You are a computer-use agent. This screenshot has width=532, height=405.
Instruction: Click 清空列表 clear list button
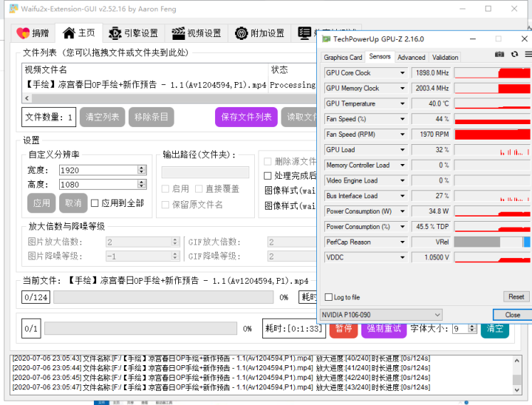(102, 117)
